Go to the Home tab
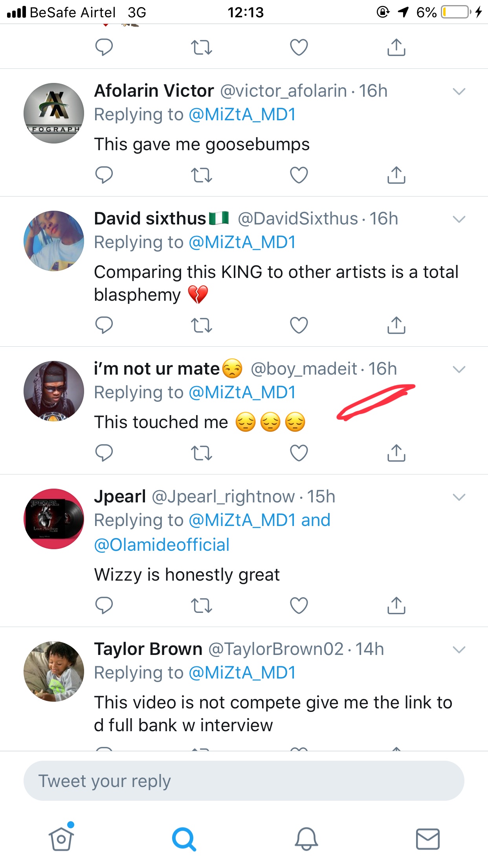Viewport: 488px width, 868px height. click(x=61, y=839)
